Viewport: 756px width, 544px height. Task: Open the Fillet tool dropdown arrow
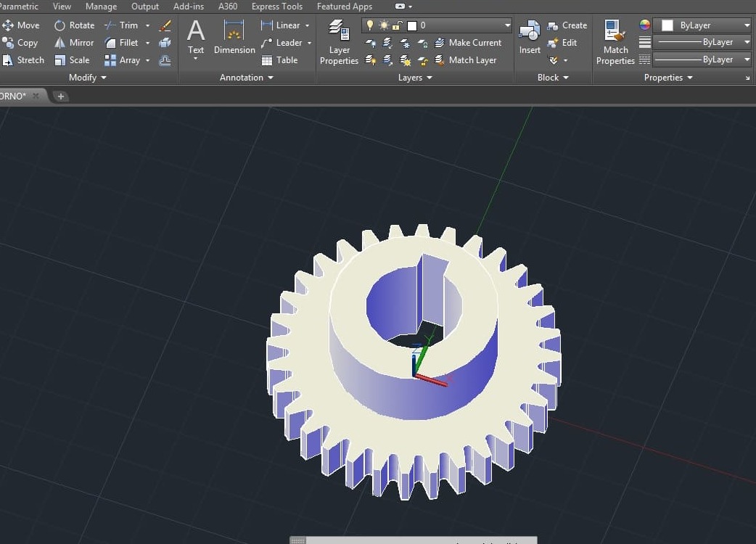click(x=147, y=42)
